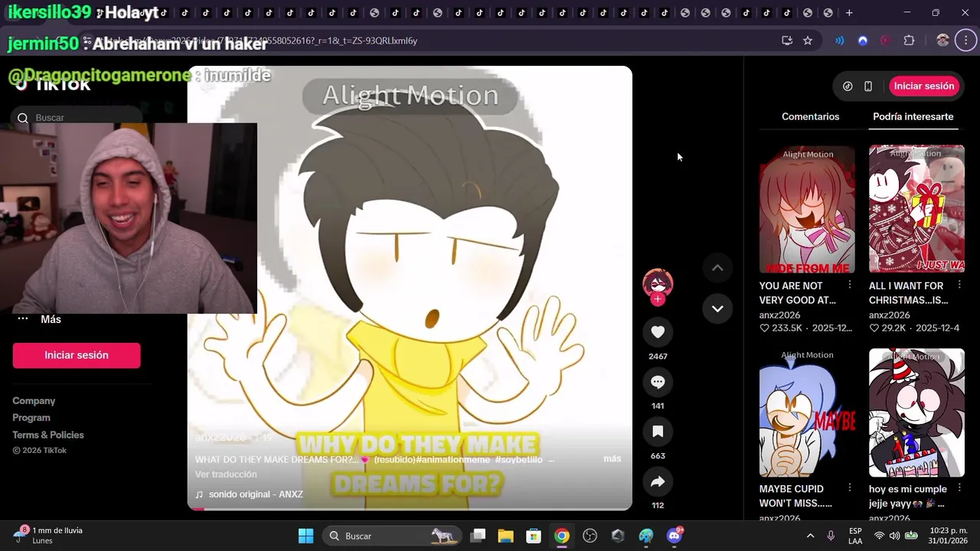Open the Chrome profile avatar
The image size is (980, 551).
point(942,41)
